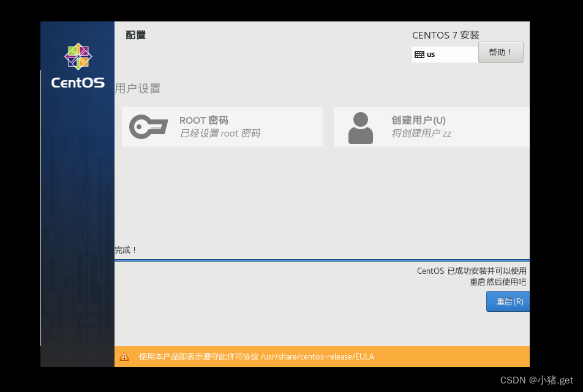Open the 帮助! help button

click(500, 52)
